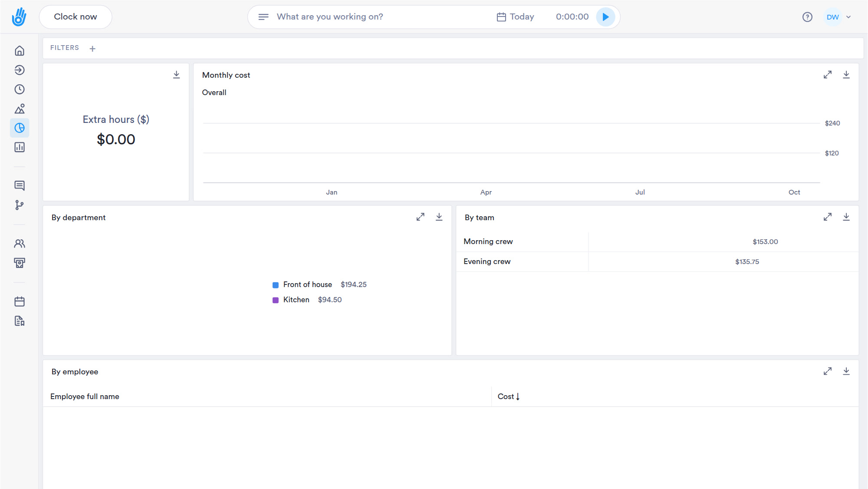Open the DW account dropdown chevron
Image resolution: width=868 pixels, height=489 pixels.
click(x=848, y=17)
